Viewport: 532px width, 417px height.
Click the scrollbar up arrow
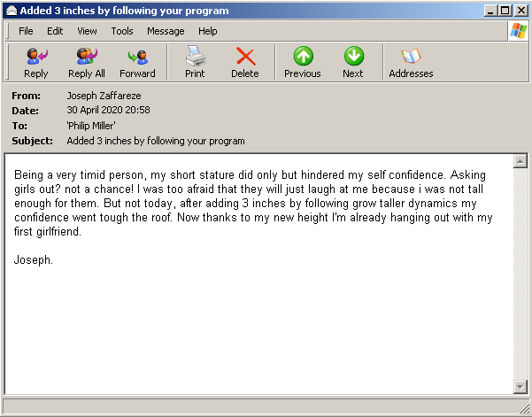click(x=520, y=161)
